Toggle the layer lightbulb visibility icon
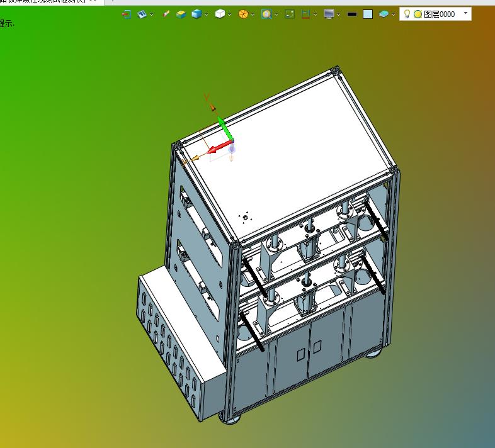 (407, 14)
